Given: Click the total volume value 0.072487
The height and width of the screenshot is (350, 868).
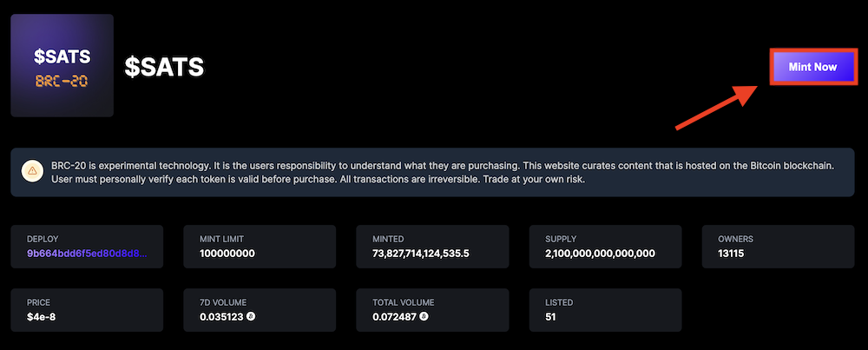Looking at the screenshot, I should (395, 317).
